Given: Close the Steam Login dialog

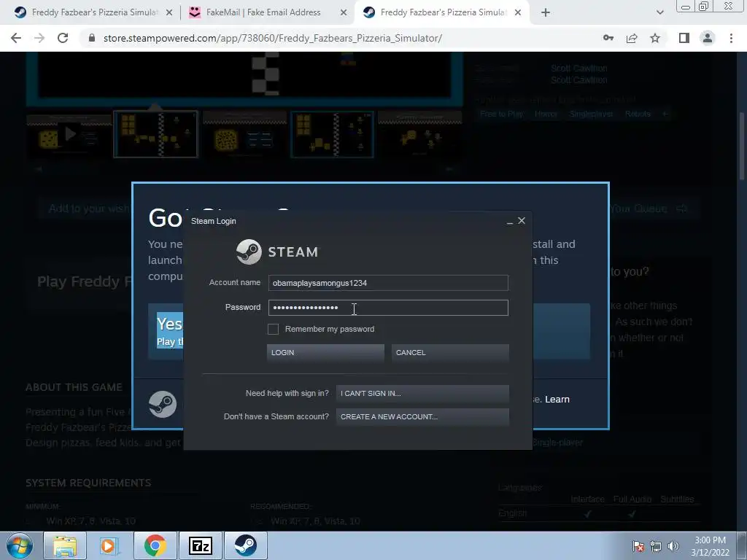Looking at the screenshot, I should [522, 220].
